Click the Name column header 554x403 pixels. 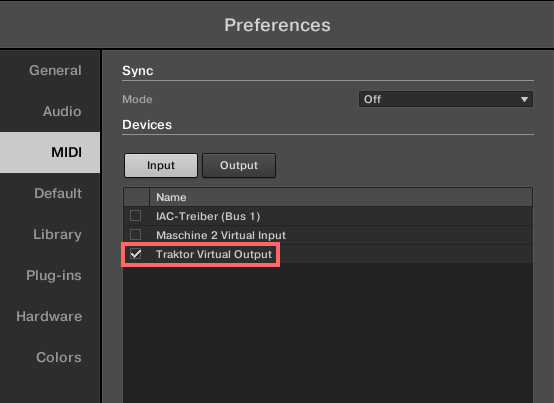pos(341,197)
